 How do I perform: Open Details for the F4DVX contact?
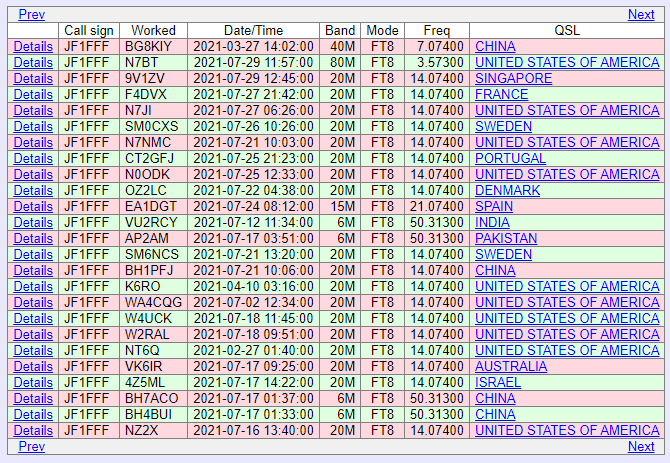pos(33,94)
